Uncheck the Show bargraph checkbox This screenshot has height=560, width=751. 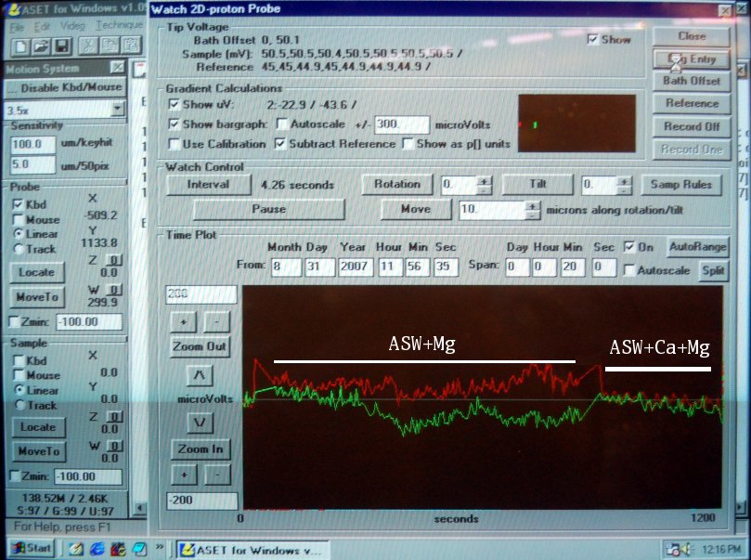(x=174, y=124)
